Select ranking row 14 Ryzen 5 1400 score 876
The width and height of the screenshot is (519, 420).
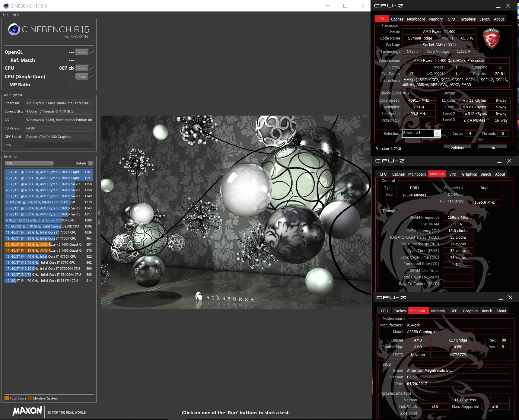pyautogui.click(x=49, y=250)
